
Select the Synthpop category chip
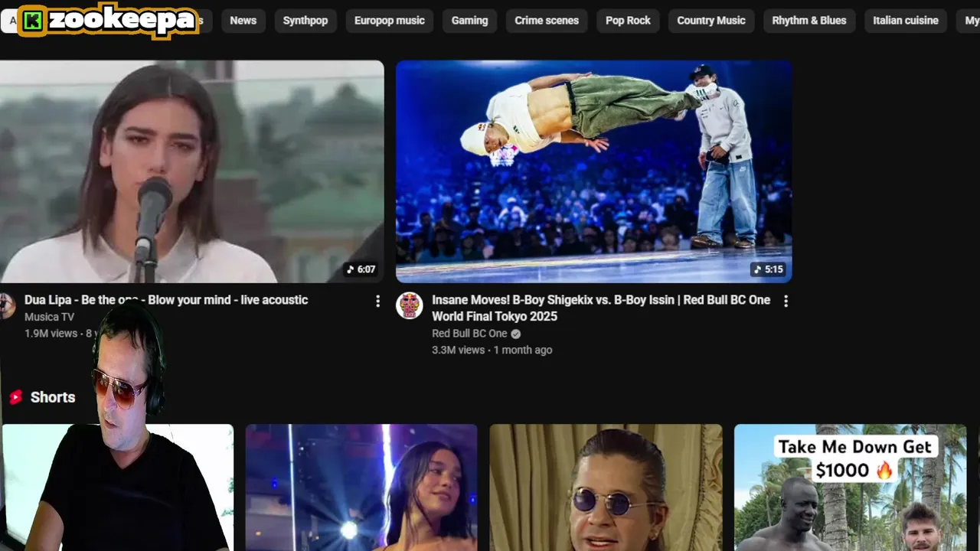(305, 21)
